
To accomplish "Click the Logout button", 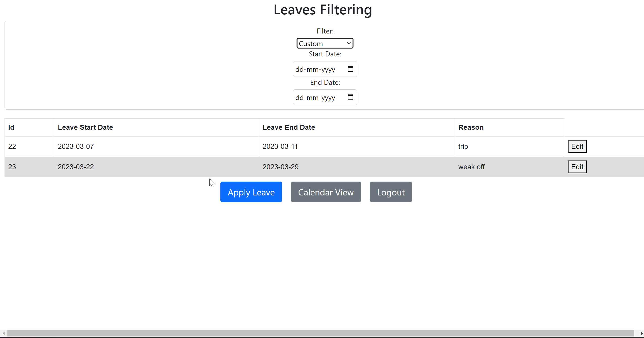I will coord(391,192).
